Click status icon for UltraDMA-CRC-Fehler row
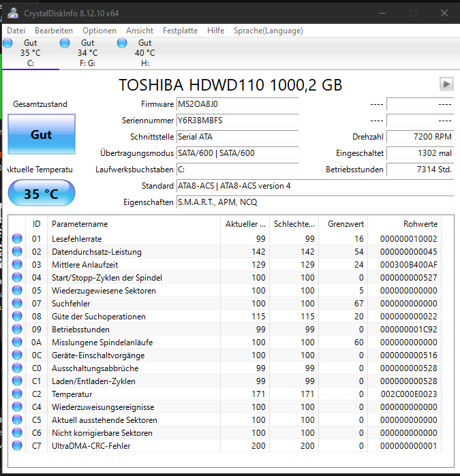 [17, 445]
